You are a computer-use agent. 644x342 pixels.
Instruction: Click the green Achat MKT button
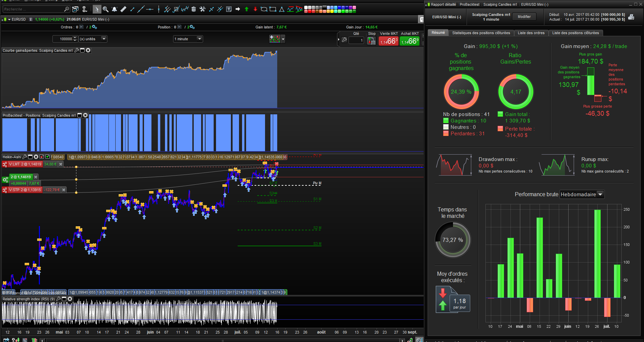point(410,41)
